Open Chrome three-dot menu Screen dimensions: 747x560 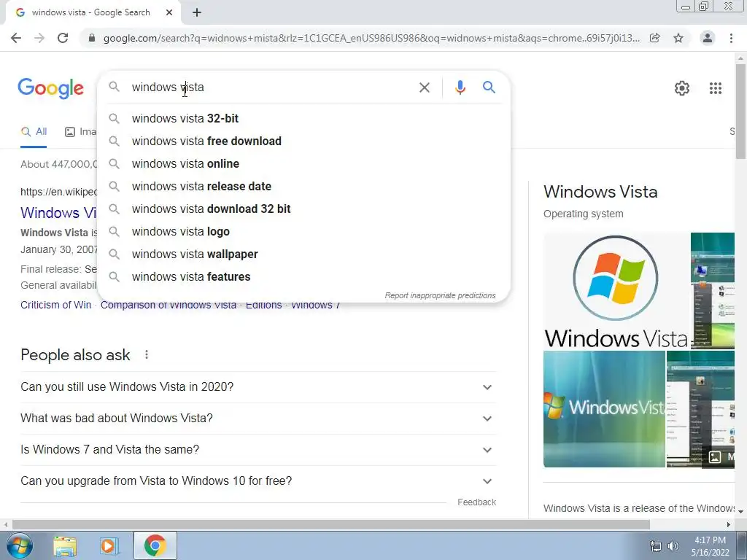731,38
